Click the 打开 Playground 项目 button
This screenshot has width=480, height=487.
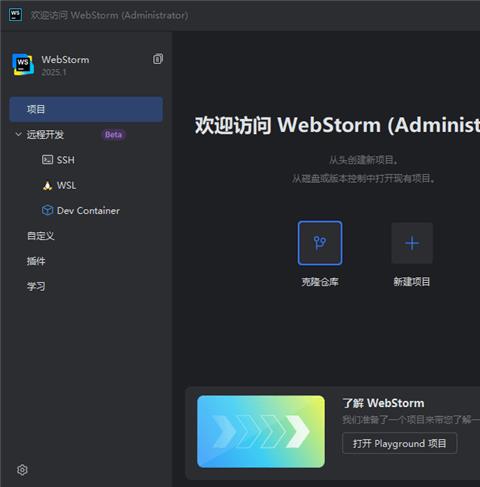click(x=399, y=443)
